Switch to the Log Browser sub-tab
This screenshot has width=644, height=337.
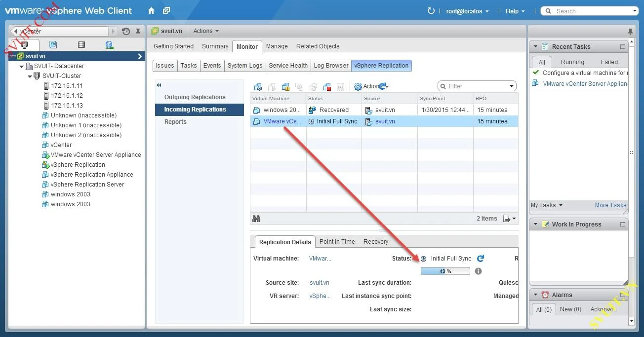point(331,66)
